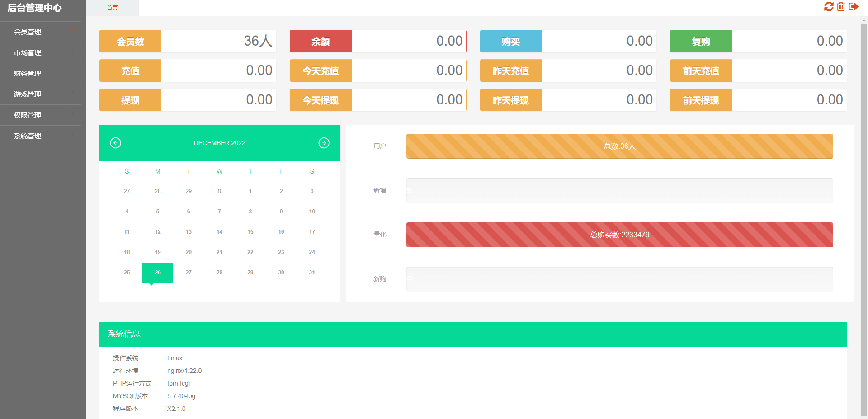
Task: Click the blue 购买 stat label
Action: (x=510, y=42)
